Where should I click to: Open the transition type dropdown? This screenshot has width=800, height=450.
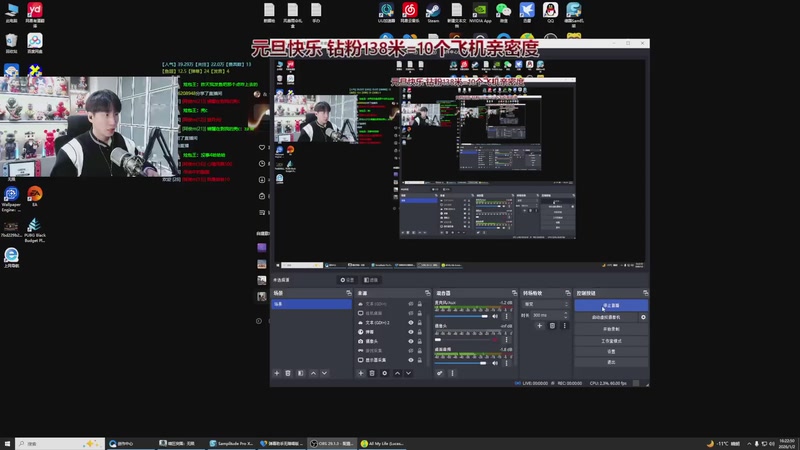[545, 304]
